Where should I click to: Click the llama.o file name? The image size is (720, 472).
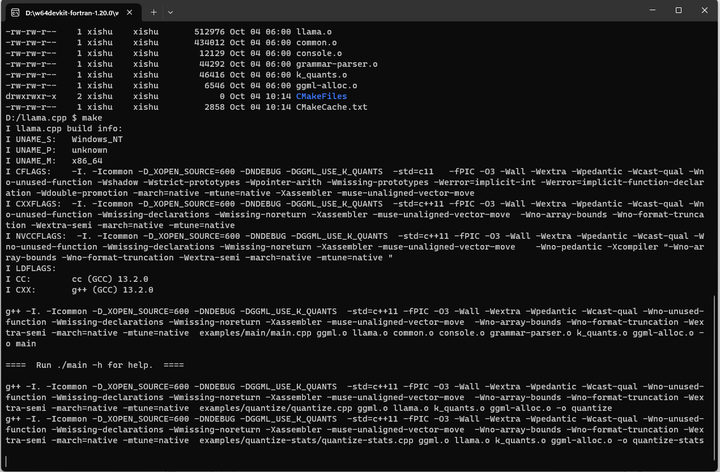tap(314, 32)
